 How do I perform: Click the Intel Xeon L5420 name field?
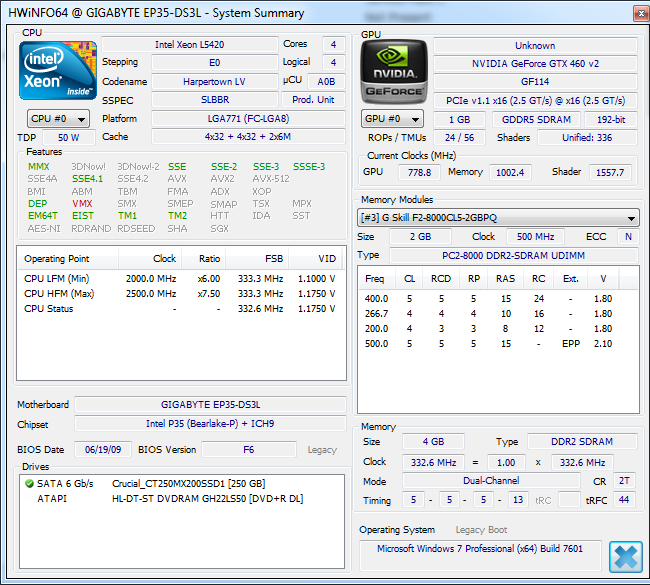(189, 45)
